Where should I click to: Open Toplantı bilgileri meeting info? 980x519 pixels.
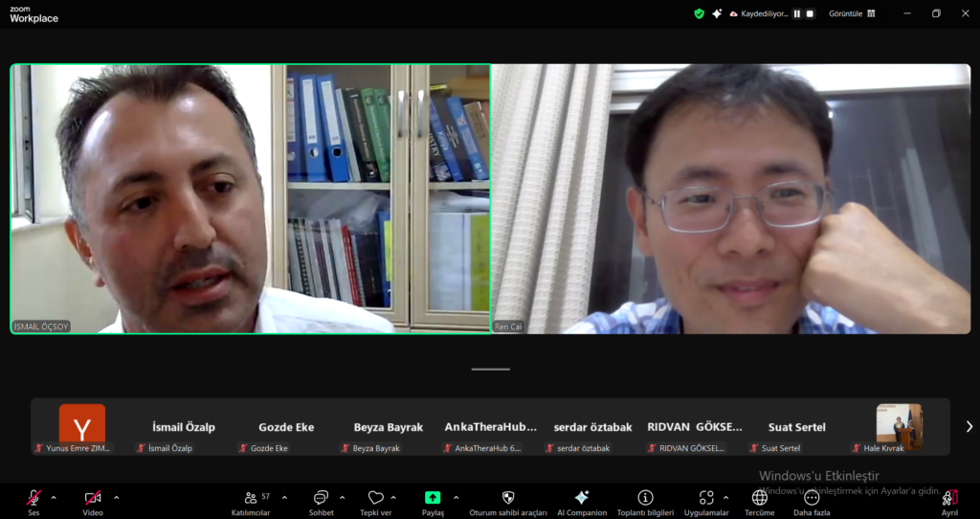[x=645, y=503]
